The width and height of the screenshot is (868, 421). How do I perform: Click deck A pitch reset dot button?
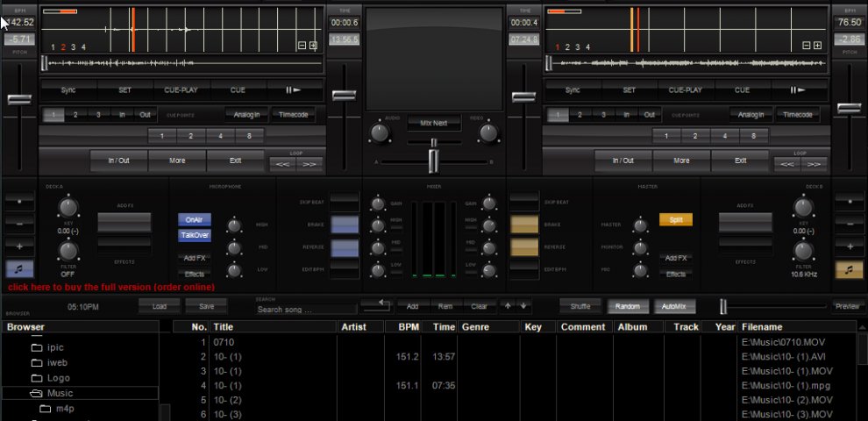click(x=19, y=202)
